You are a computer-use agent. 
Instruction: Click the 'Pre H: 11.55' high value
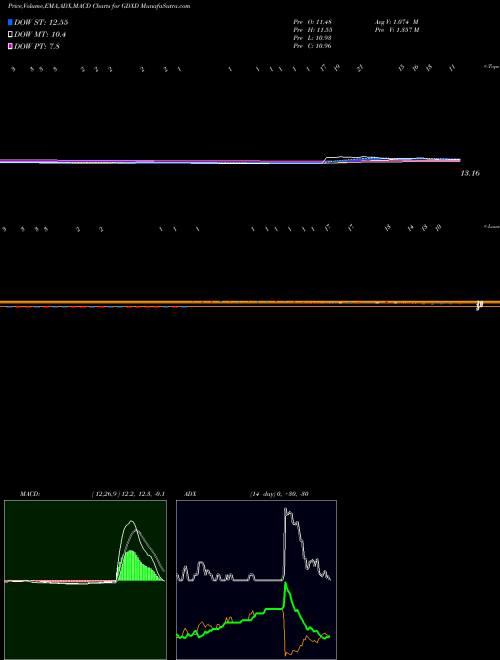tap(313, 30)
